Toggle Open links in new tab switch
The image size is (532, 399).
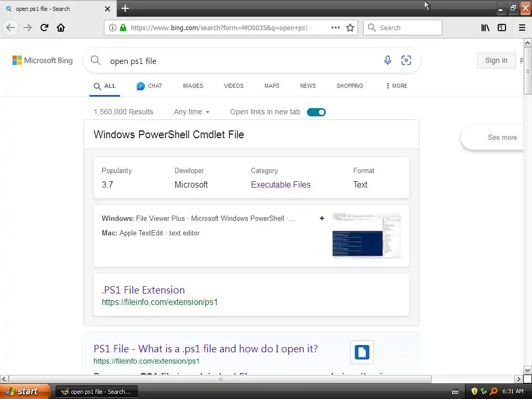(316, 112)
